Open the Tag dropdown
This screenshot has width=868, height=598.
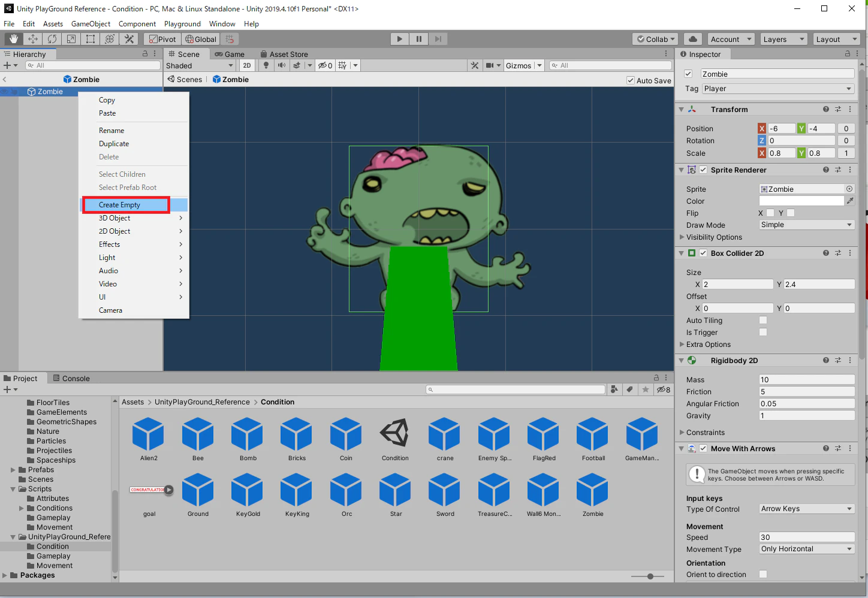778,89
